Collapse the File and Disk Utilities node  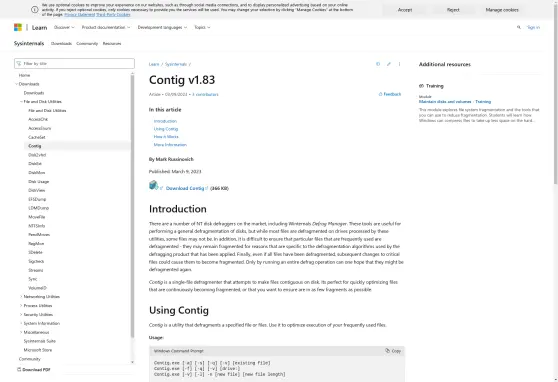point(21,102)
